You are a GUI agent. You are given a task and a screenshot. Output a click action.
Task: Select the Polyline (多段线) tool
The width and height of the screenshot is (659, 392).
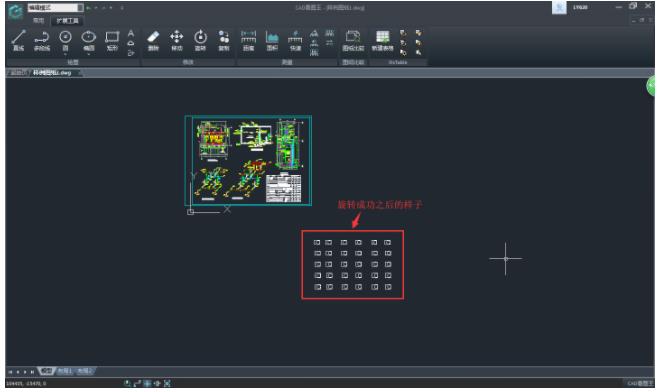[42, 40]
